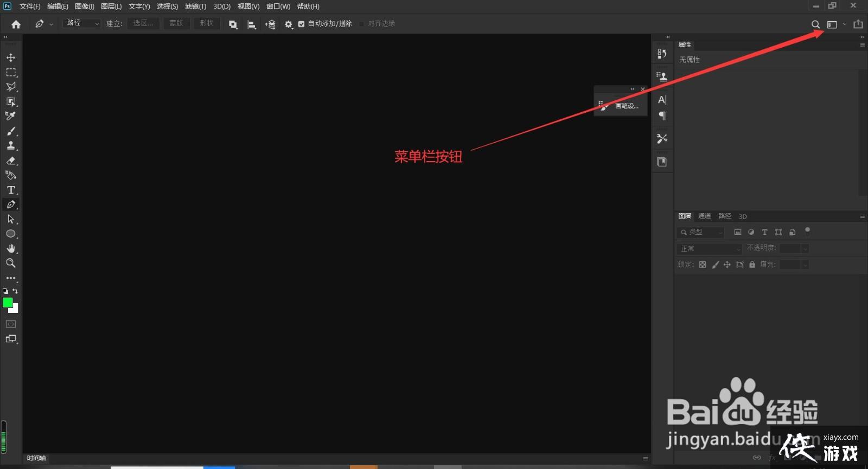Open the 时间轴 timeline panel

click(x=36, y=458)
